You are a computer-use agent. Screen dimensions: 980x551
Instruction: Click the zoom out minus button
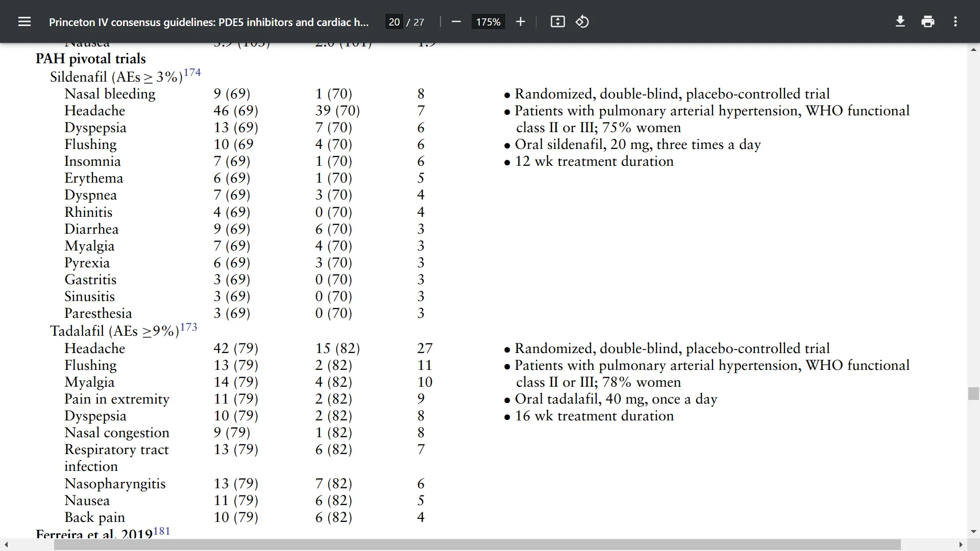point(456,21)
